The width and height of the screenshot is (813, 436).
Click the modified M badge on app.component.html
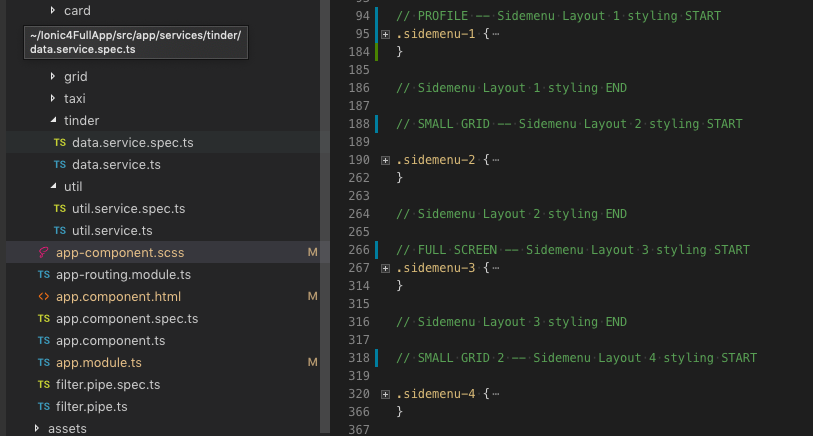tap(312, 296)
